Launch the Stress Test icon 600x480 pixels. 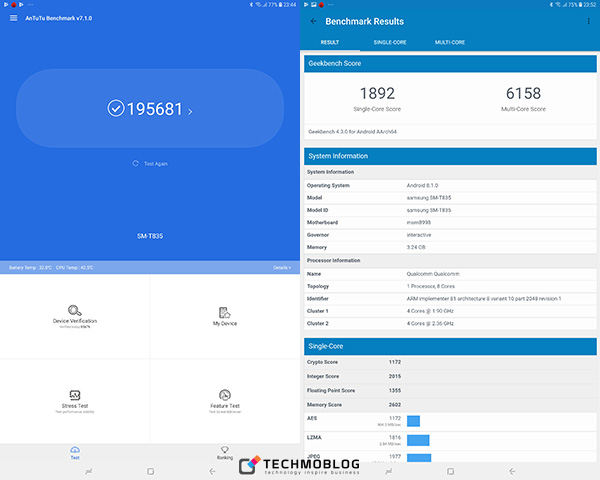(x=75, y=395)
